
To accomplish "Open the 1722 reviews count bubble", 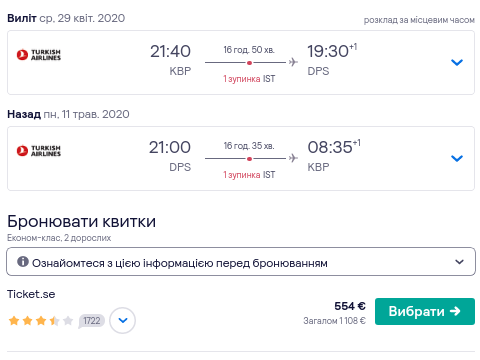I will coord(91,321).
